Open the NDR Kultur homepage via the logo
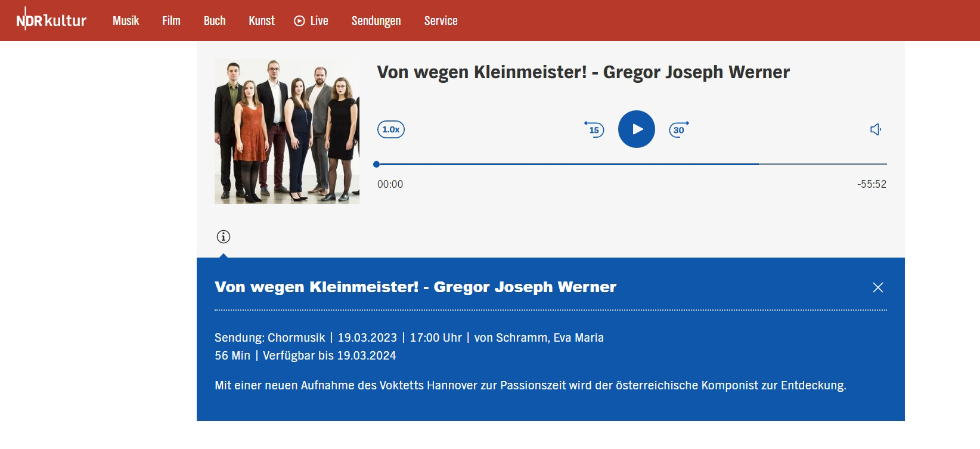The width and height of the screenshot is (980, 449). point(51,20)
